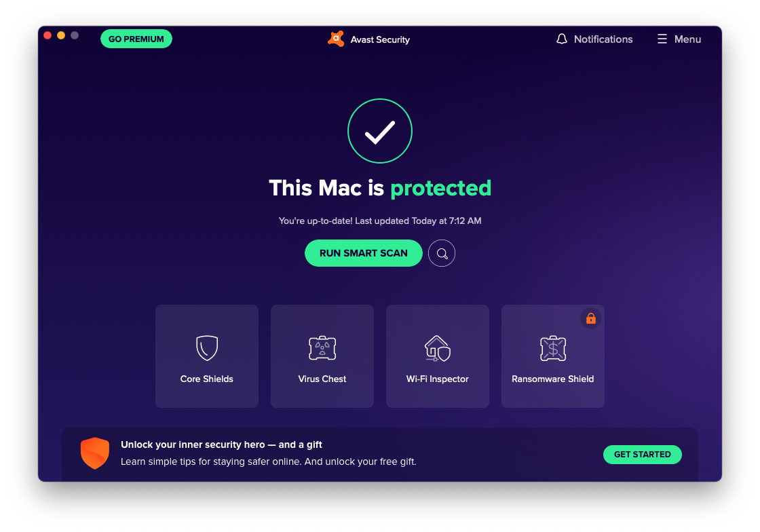Click the Avast logo in title bar
The image size is (760, 532).
[336, 39]
